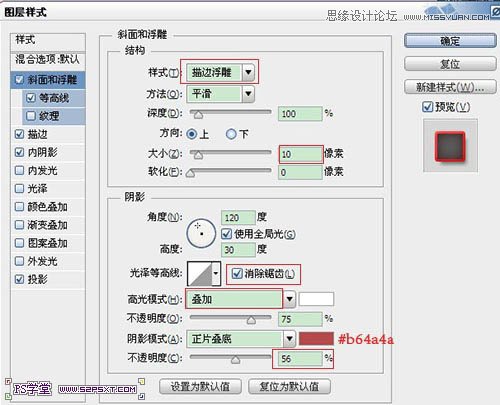
Task: Click the red shadow color swatch
Action: 316,339
